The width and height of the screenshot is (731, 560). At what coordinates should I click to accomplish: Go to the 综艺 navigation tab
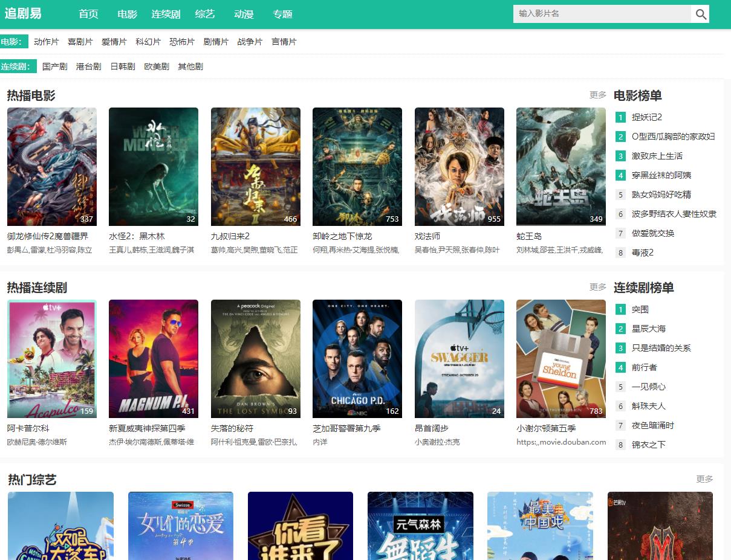[205, 14]
